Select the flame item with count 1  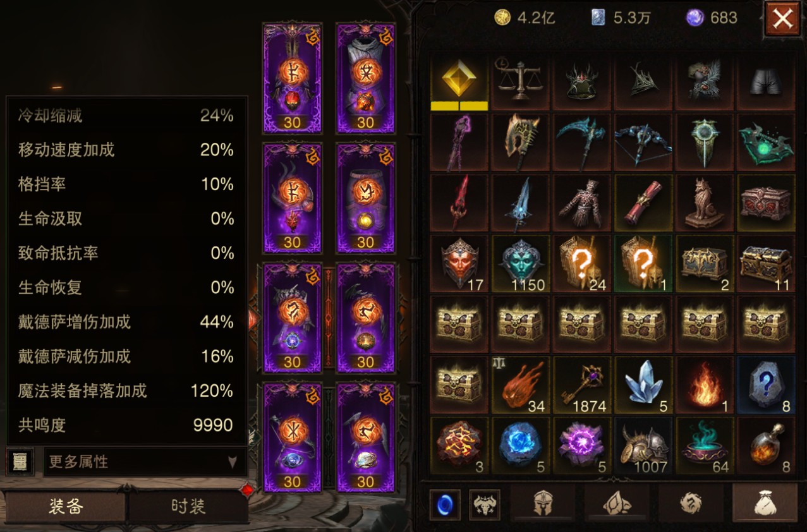pyautogui.click(x=705, y=385)
